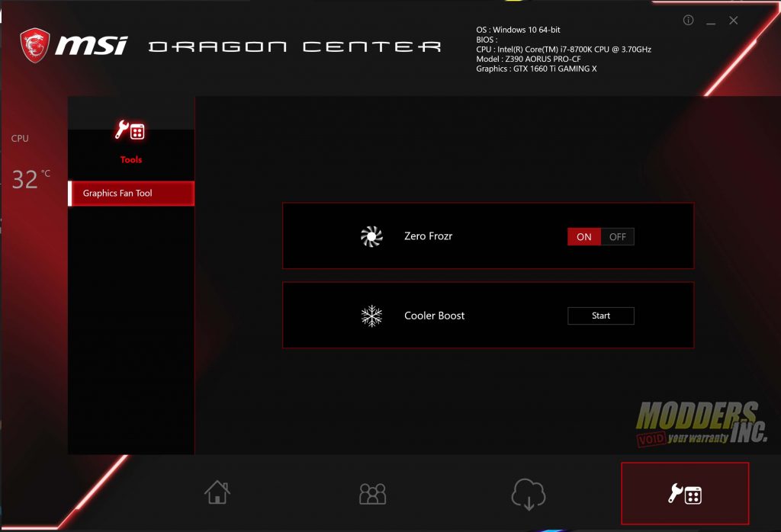Click the Graphics : GTX 1660 Ti line
Viewport: 781px width, 532px height.
536,69
